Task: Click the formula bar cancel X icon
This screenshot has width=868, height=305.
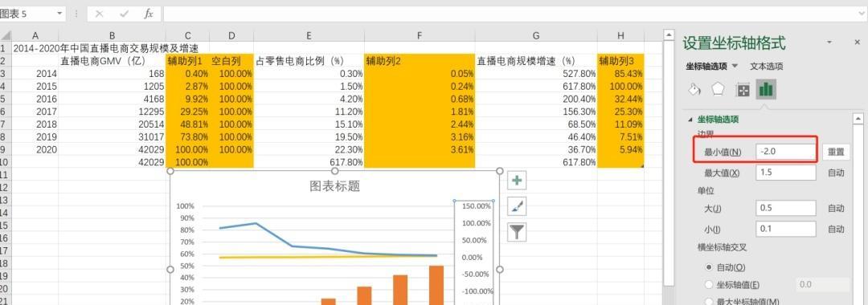Action: (99, 14)
